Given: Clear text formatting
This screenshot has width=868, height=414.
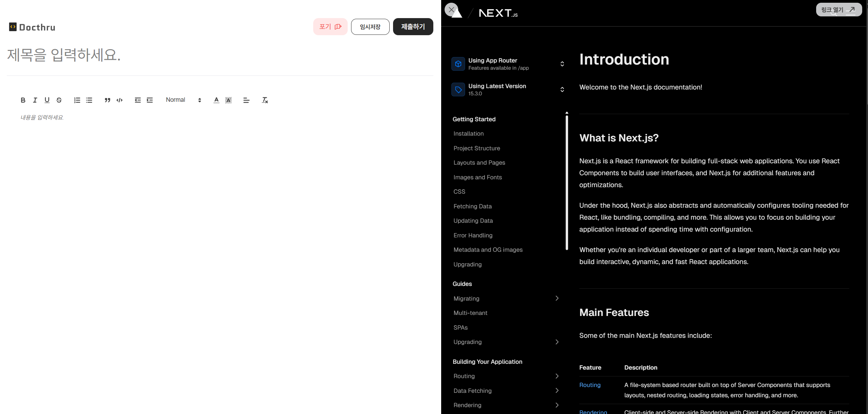Looking at the screenshot, I should click(x=265, y=100).
